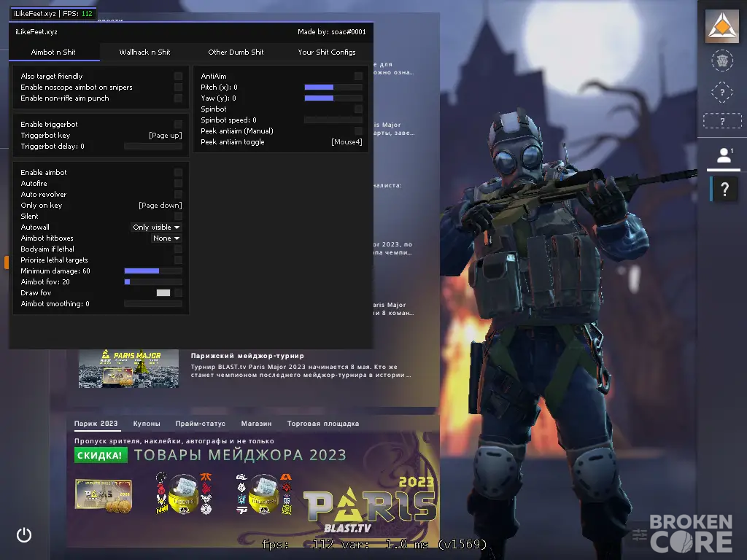Click the Парижский мейджор-турнир headline
The image size is (747, 560).
tap(247, 356)
